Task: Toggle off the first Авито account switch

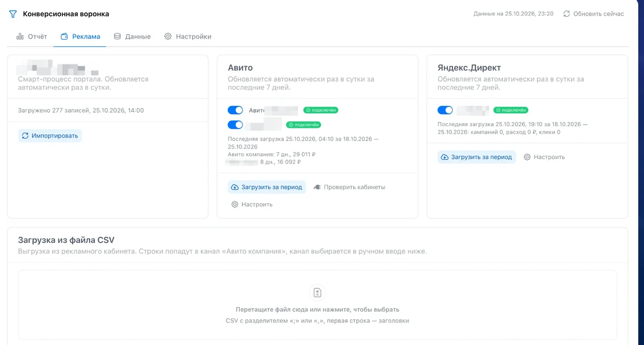Action: 235,110
